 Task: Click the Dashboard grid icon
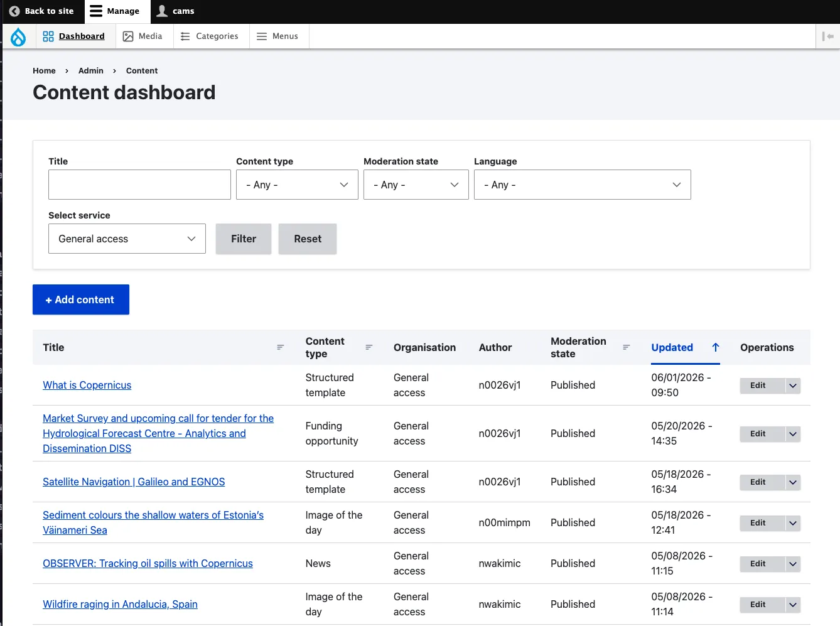coord(48,36)
